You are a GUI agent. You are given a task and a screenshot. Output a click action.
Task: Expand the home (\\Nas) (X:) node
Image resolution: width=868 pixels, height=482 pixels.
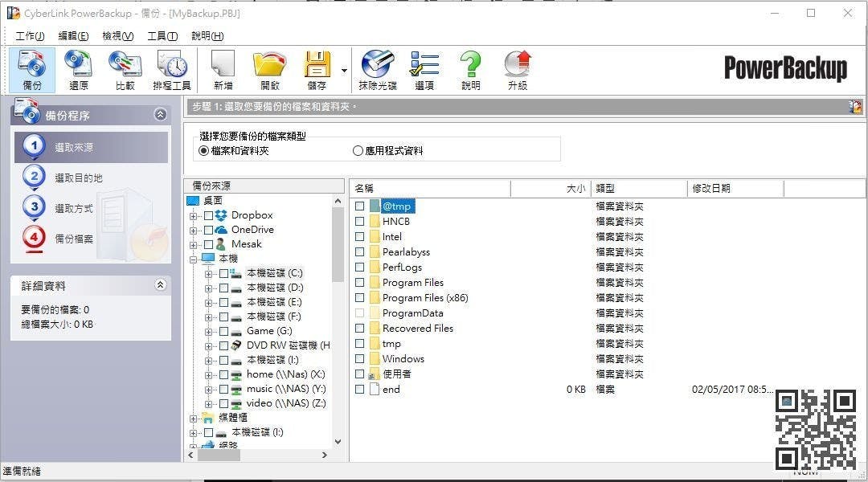(209, 375)
